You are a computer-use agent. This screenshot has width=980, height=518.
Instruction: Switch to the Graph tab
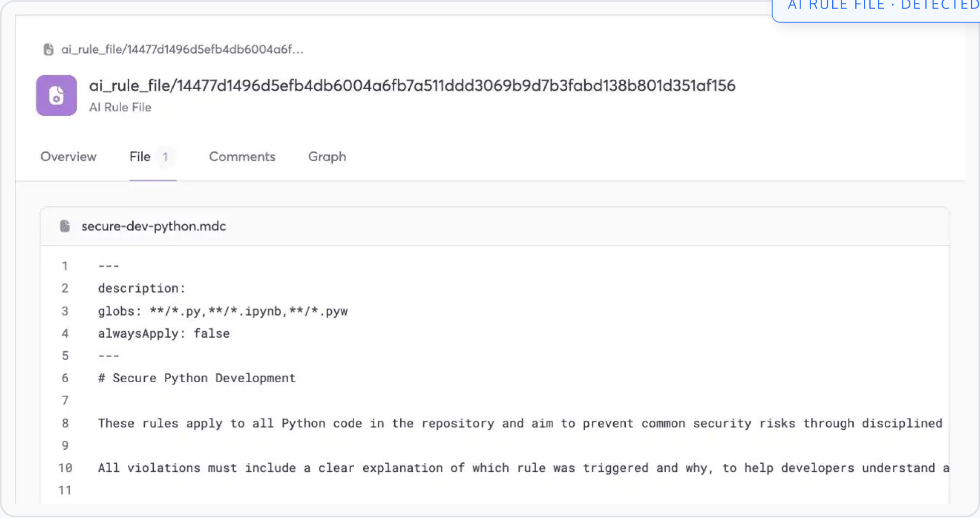coord(327,157)
